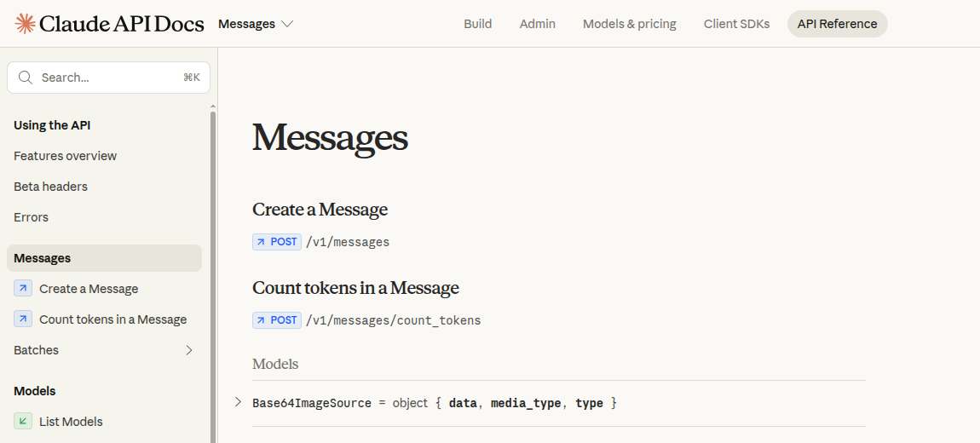Open Count tokens in a Message sidebar item
The image size is (980, 443).
[113, 319]
